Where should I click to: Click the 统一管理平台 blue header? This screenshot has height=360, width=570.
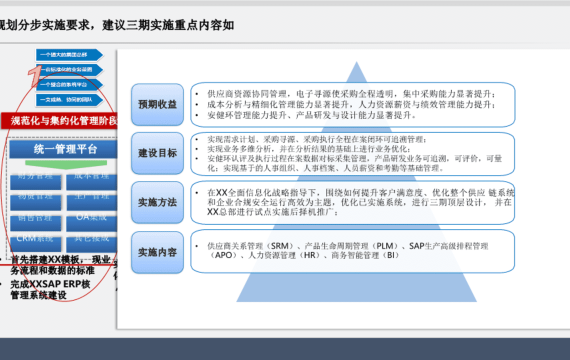[63, 149]
